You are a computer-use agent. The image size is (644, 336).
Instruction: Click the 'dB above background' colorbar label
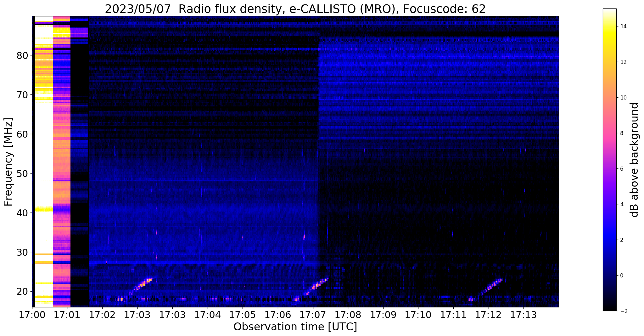click(x=635, y=160)
